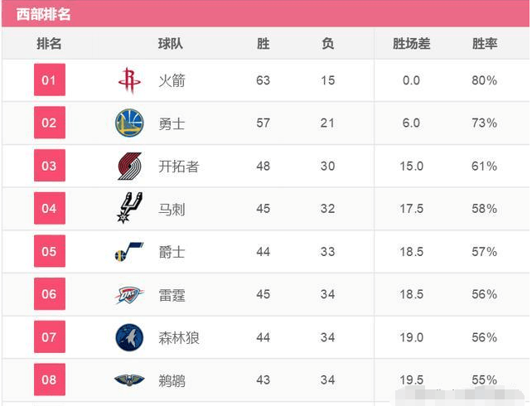
Task: Open the 火箭 team link
Action: pos(172,80)
